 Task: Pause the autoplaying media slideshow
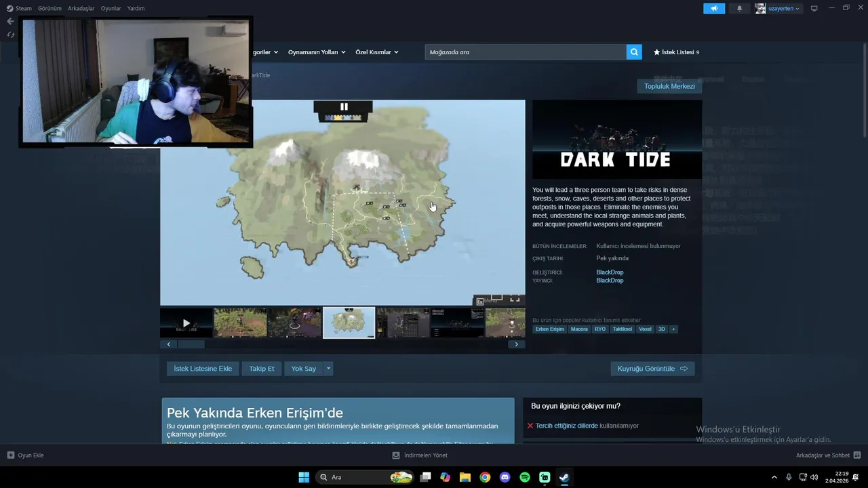(x=344, y=106)
